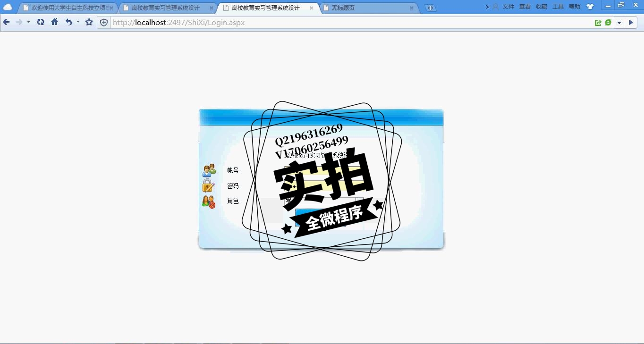Open a new tab with plus button

point(430,8)
